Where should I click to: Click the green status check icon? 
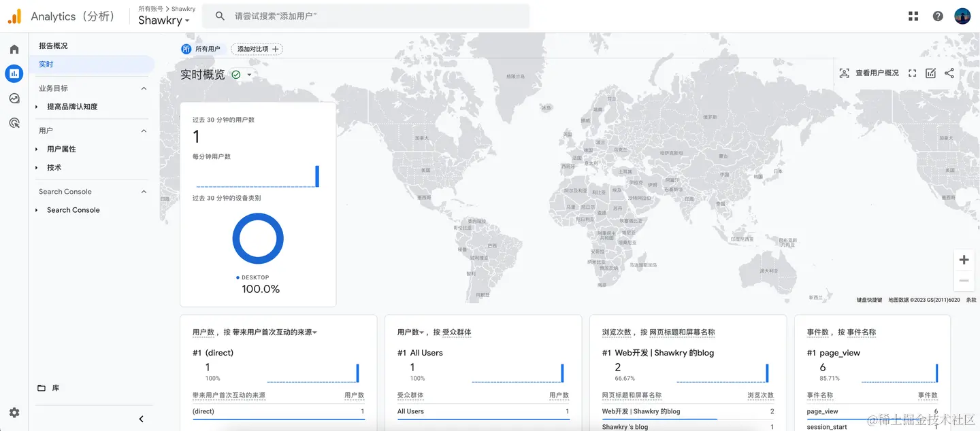click(x=236, y=75)
